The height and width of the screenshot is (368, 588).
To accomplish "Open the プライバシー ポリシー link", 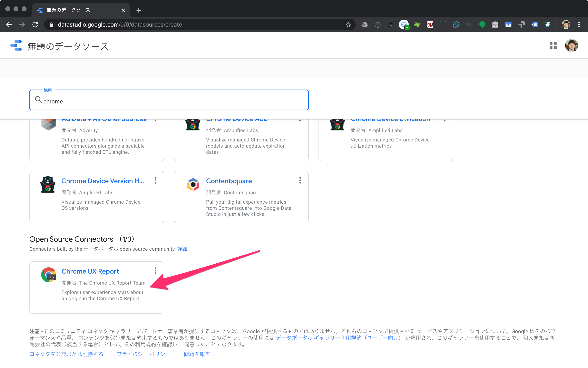I will (144, 354).
